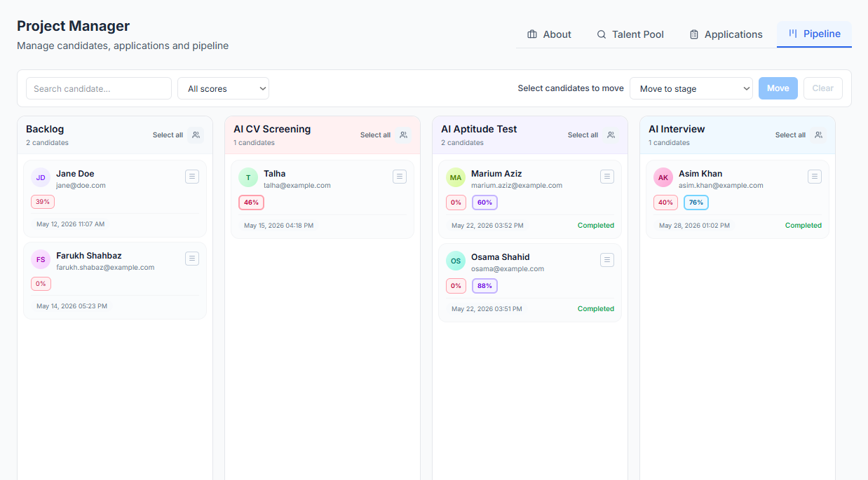Focus the Search candidate input field
The image size is (868, 480).
point(99,88)
